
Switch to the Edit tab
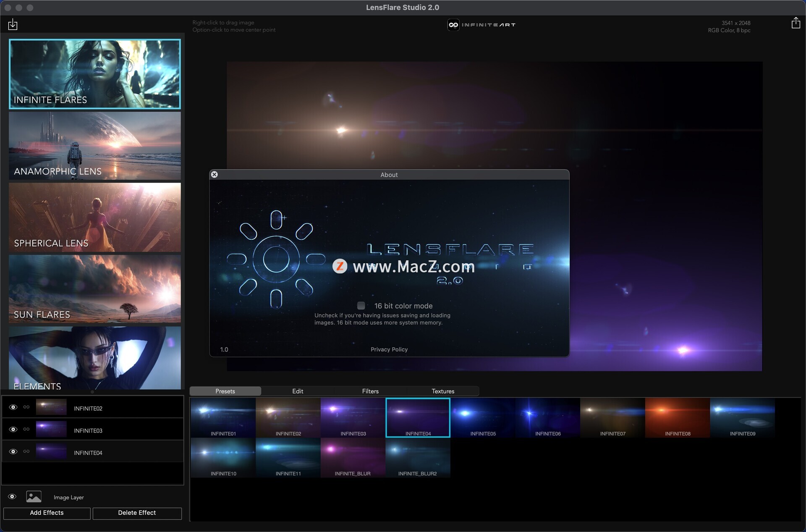tap(298, 391)
